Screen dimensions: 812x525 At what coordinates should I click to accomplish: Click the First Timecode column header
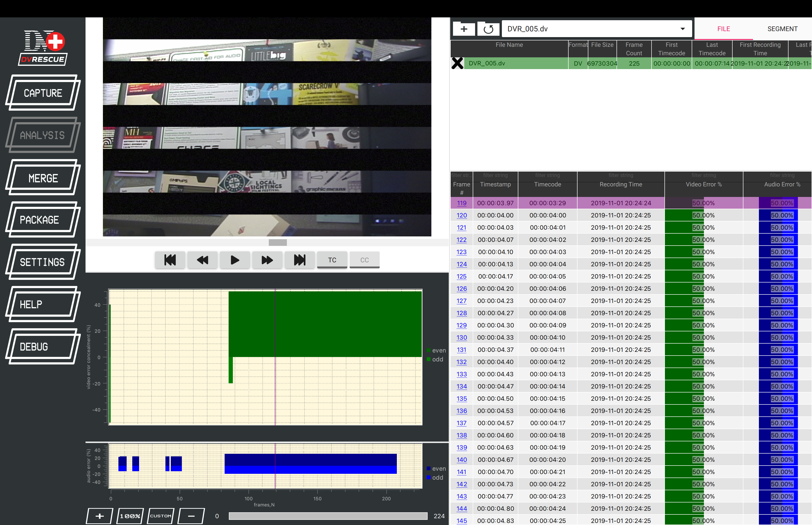point(671,49)
